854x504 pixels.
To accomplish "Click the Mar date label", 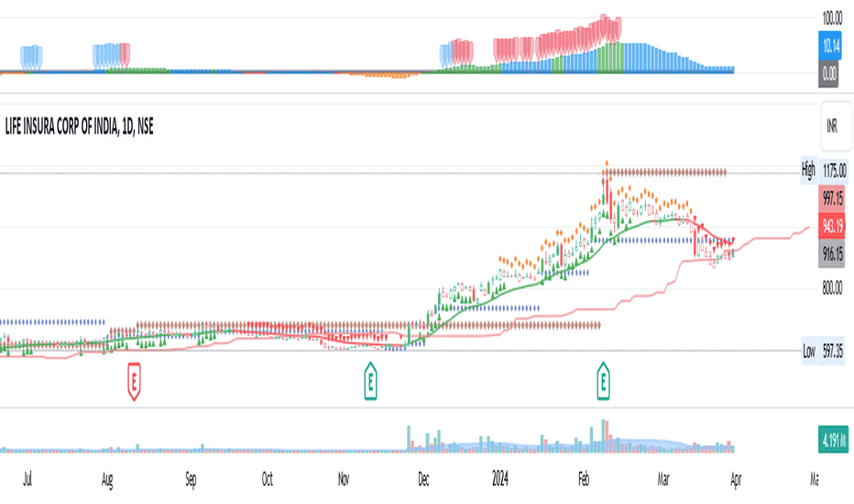I will click(x=662, y=479).
